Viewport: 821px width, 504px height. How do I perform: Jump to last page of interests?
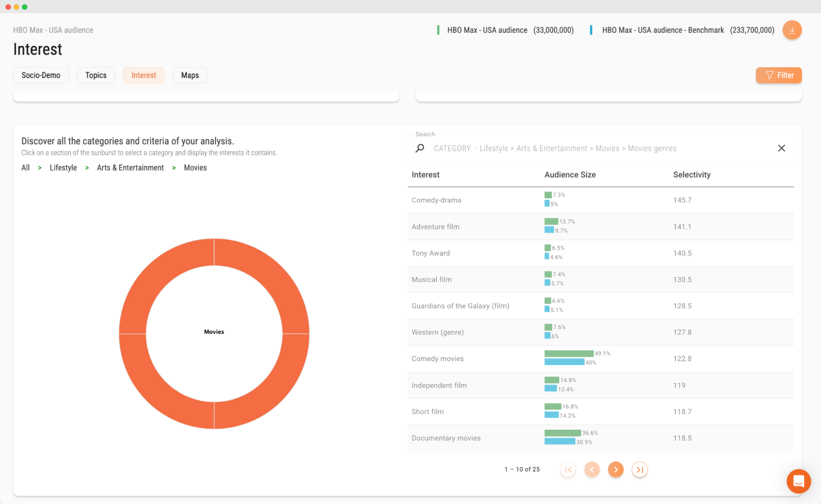(x=639, y=469)
